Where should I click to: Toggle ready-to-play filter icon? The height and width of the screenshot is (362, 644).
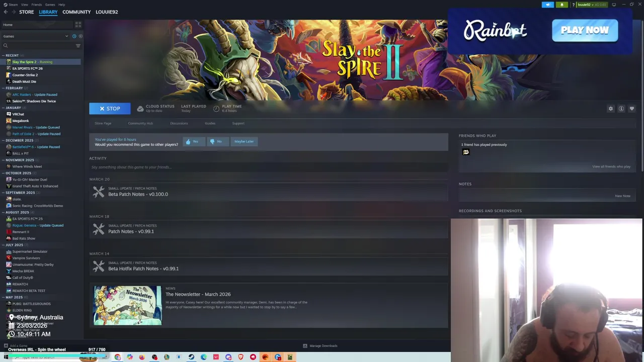[x=80, y=36]
